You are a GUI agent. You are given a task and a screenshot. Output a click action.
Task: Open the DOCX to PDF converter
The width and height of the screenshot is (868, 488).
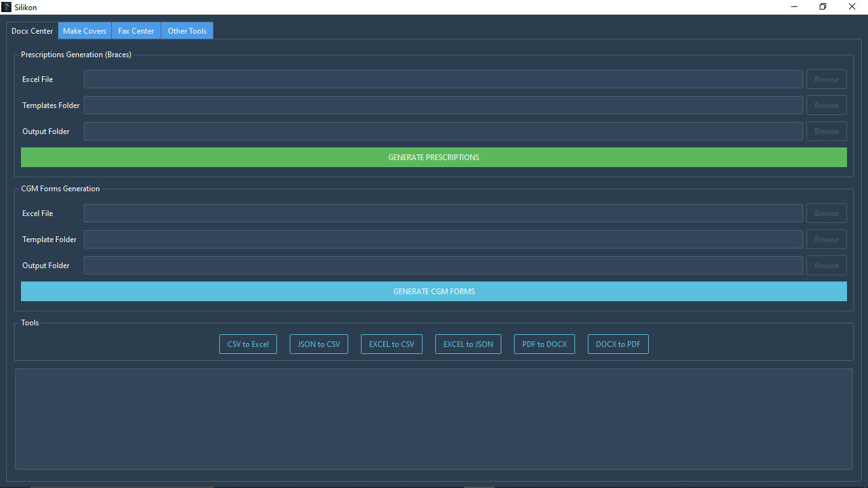pos(618,344)
